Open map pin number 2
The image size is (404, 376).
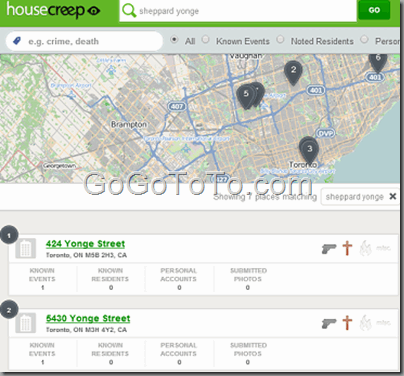(293, 73)
